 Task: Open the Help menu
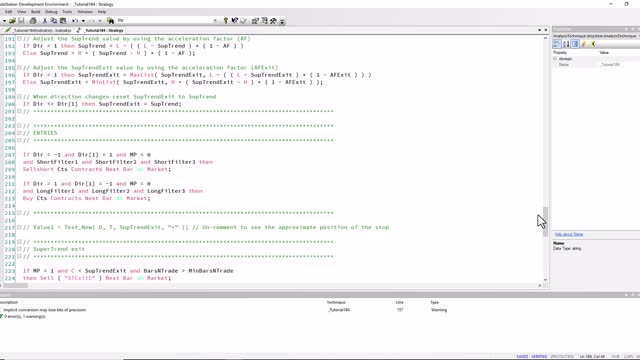click(102, 12)
